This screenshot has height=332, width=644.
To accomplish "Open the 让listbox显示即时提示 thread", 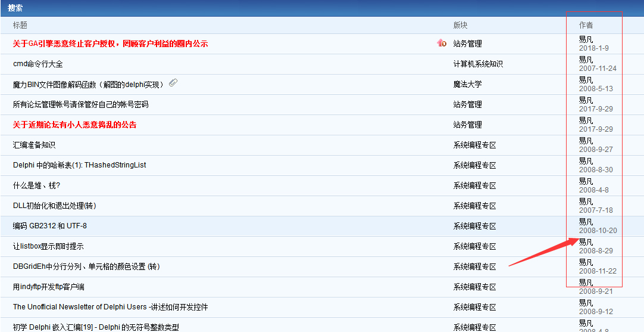I will [x=48, y=246].
